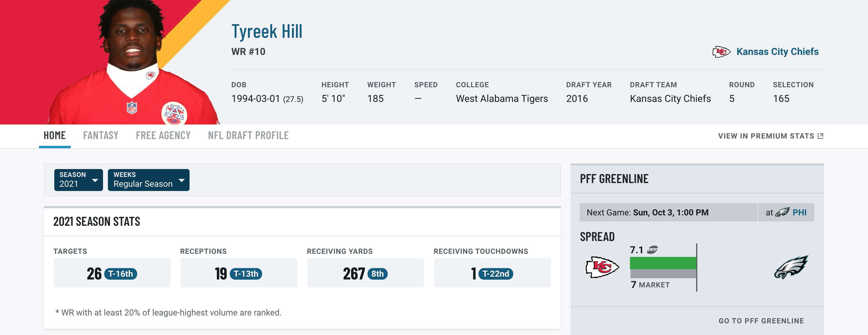Click the Season dropdown arrow

(95, 181)
